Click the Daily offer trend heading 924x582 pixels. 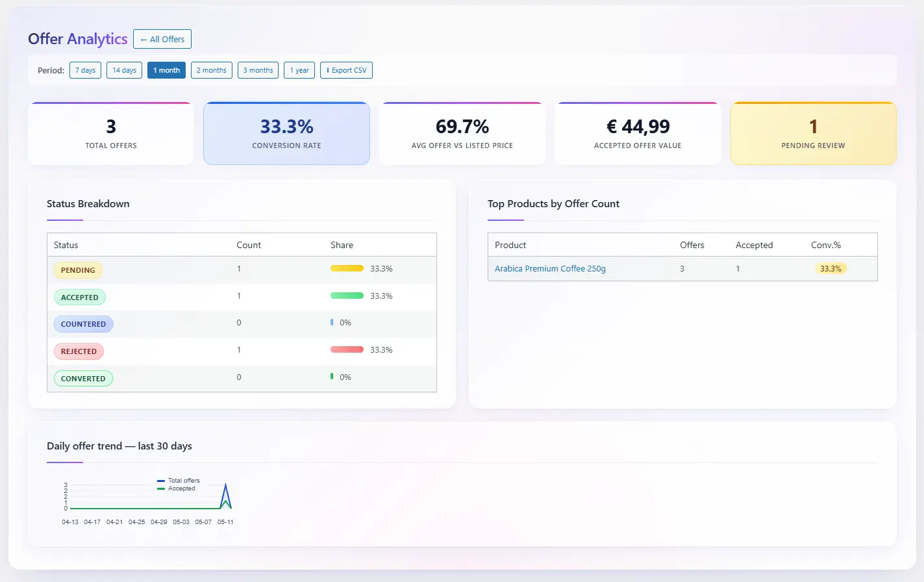[119, 446]
